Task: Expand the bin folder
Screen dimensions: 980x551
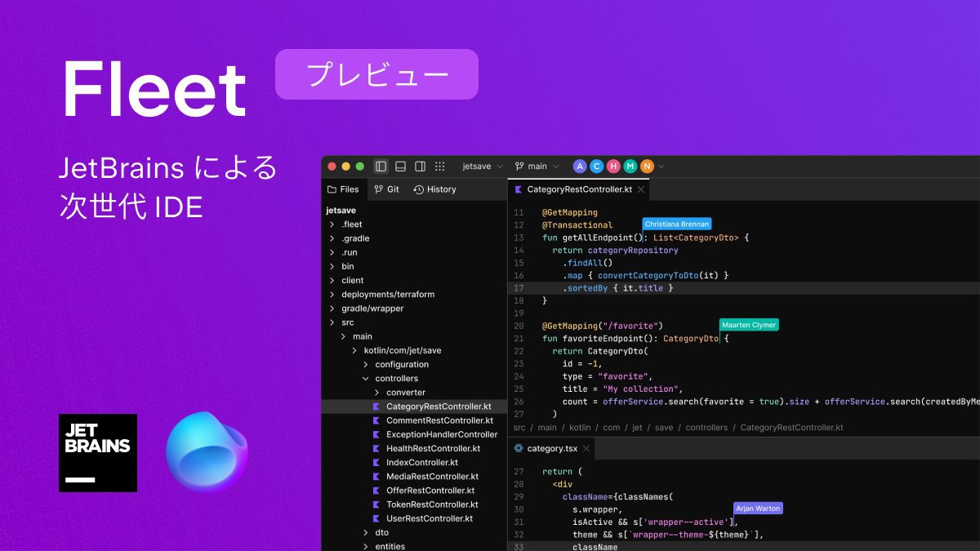Action: (332, 266)
